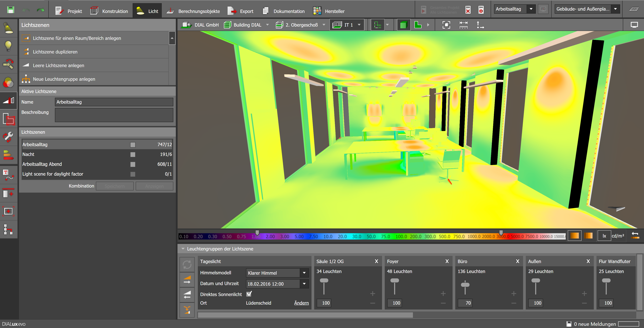
Task: Click the energy rating bars sidebar icon
Action: 9,155
